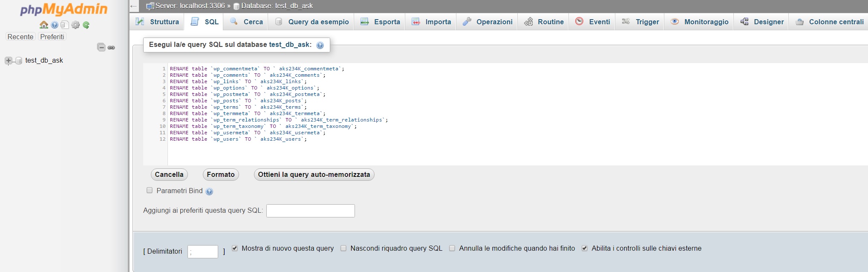The image size is (868, 272).
Task: Click the wp_posts rename line in editor
Action: click(238, 101)
